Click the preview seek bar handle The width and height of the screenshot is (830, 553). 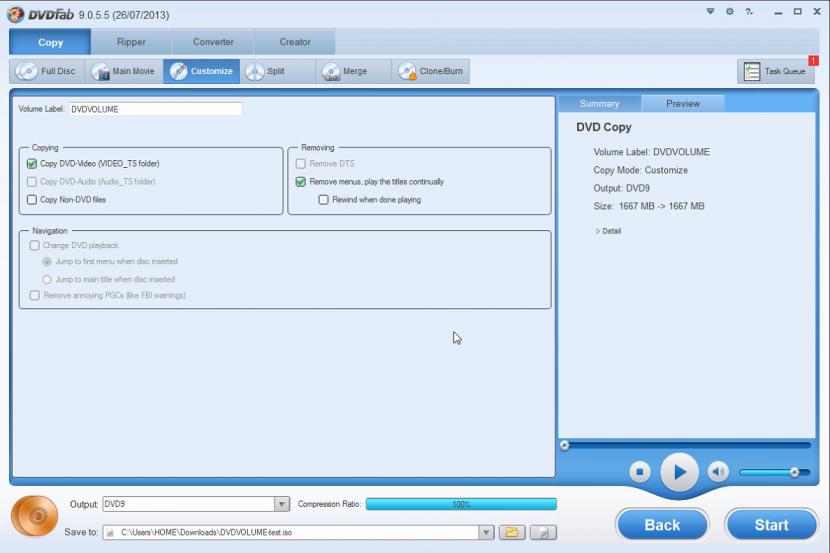coord(565,445)
